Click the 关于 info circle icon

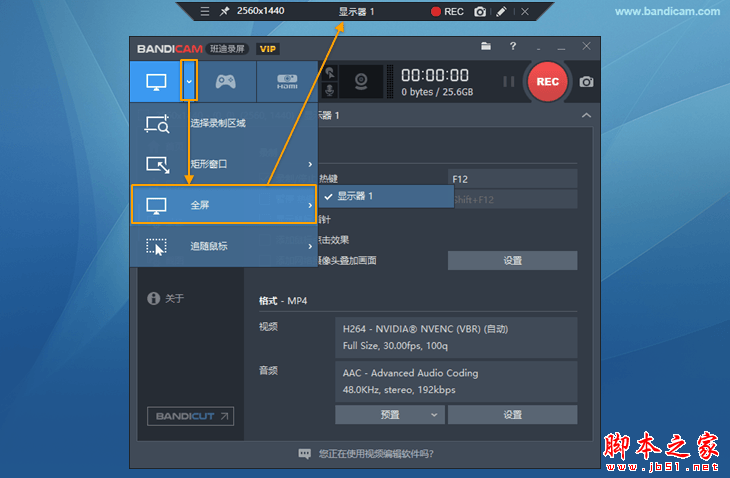click(153, 298)
